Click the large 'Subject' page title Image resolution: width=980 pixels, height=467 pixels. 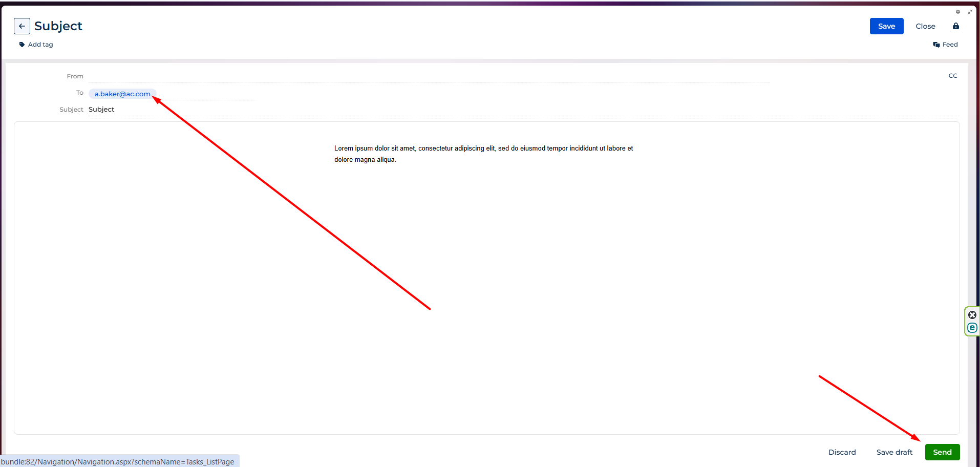(58, 26)
